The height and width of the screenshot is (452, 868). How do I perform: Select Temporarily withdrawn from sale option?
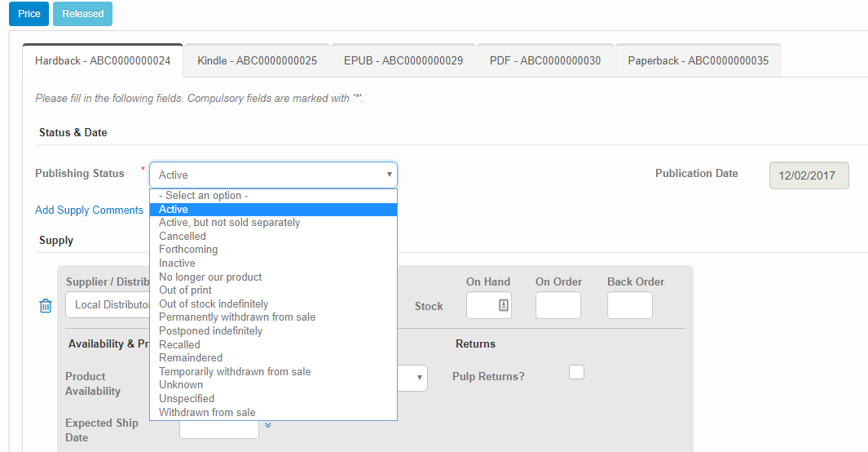[235, 371]
